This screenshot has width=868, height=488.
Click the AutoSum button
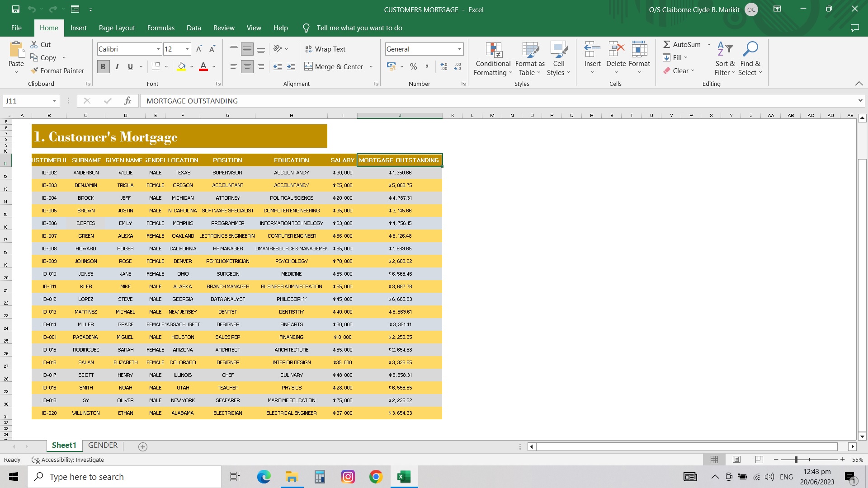point(682,44)
